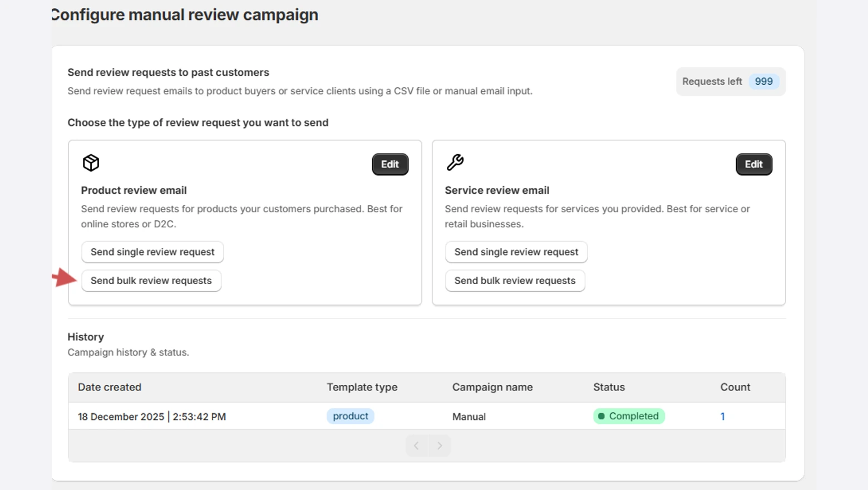Click the "Completed" status badge
The width and height of the screenshot is (868, 490).
coord(629,416)
